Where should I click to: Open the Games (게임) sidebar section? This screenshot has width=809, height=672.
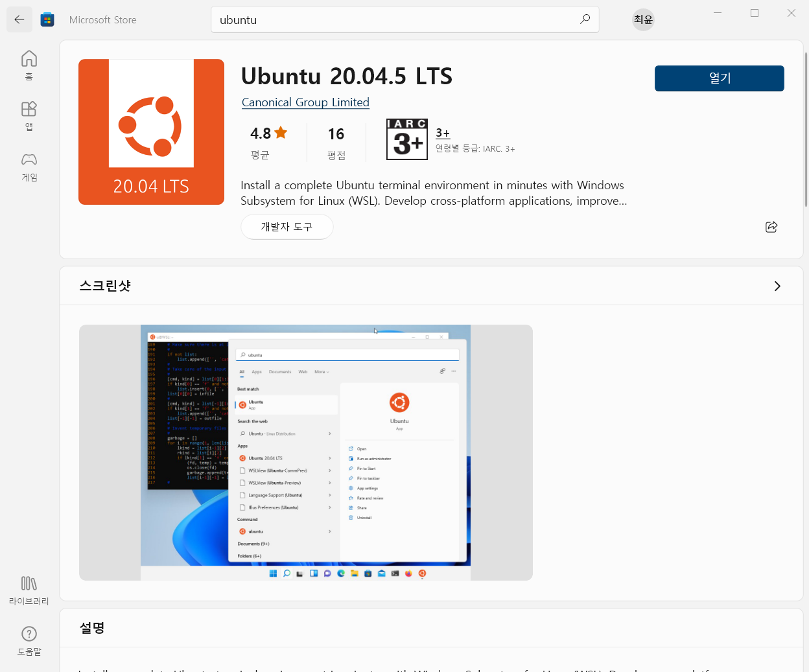click(x=29, y=167)
